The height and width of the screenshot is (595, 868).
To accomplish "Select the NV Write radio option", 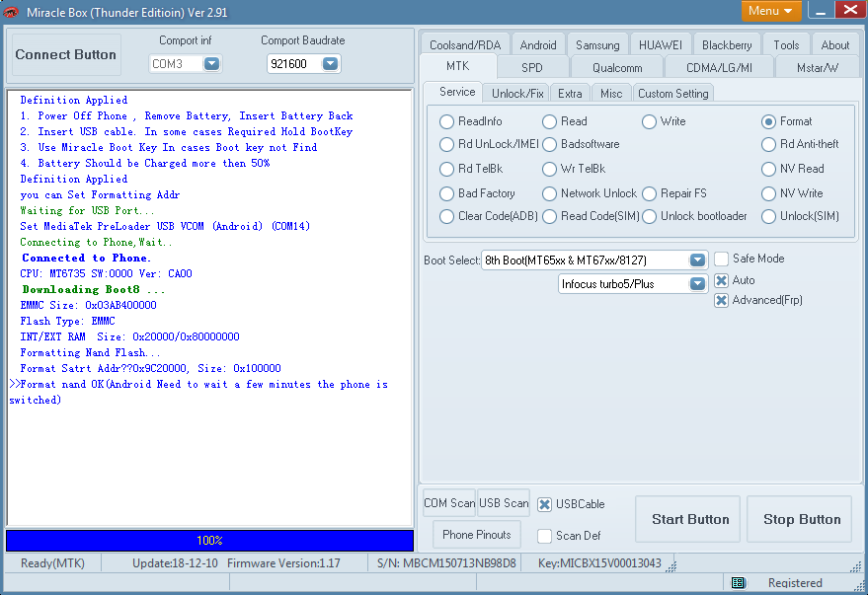I will (768, 193).
